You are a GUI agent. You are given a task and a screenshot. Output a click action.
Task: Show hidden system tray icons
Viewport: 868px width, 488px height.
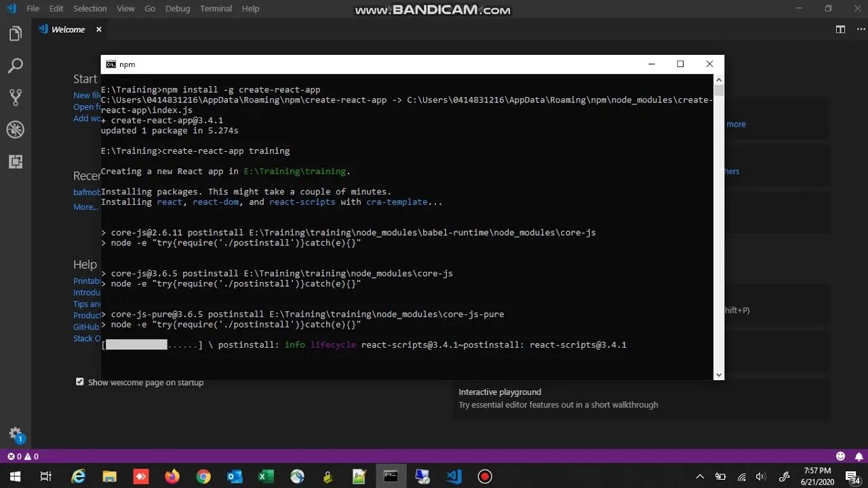700,476
